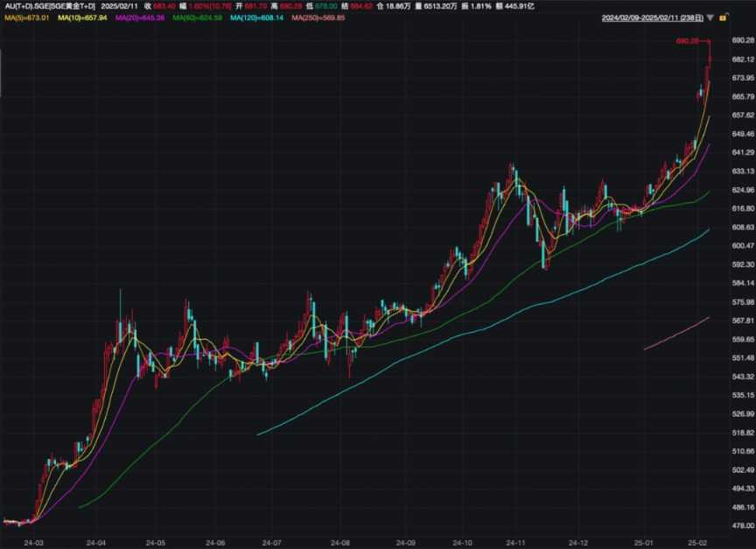Click the 25-01 label on time axis
The width and height of the screenshot is (756, 549).
[x=643, y=542]
